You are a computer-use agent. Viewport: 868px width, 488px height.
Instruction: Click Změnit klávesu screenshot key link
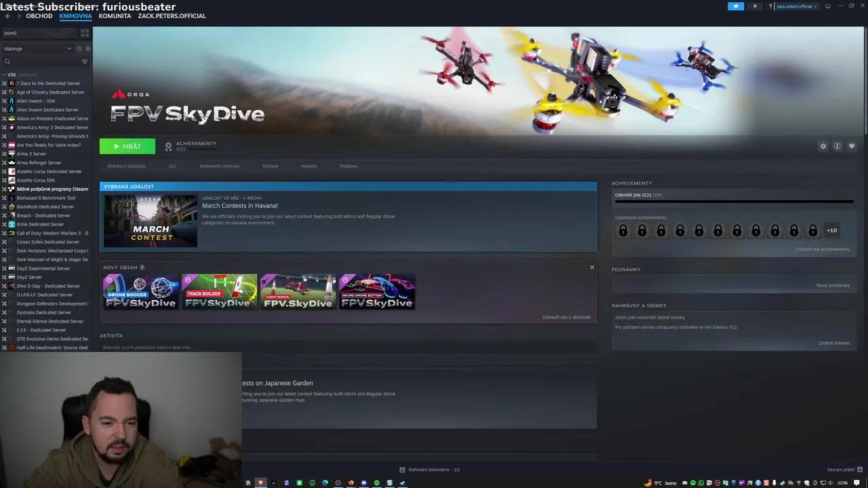[x=834, y=343]
